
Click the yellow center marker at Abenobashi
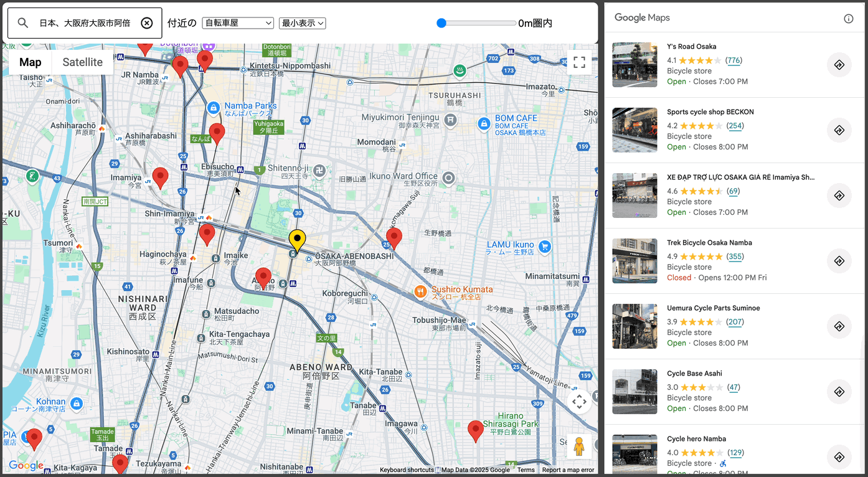pos(298,241)
